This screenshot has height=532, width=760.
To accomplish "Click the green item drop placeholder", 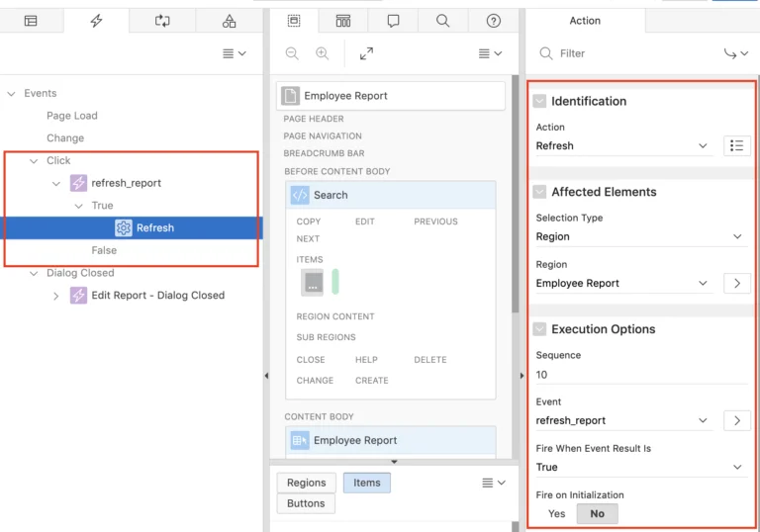I will coord(335,282).
